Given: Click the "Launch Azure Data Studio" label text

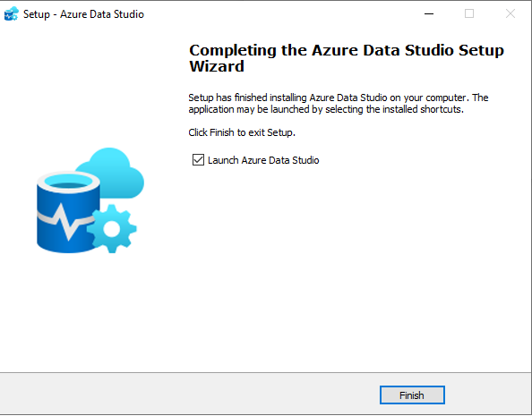Looking at the screenshot, I should coord(263,160).
